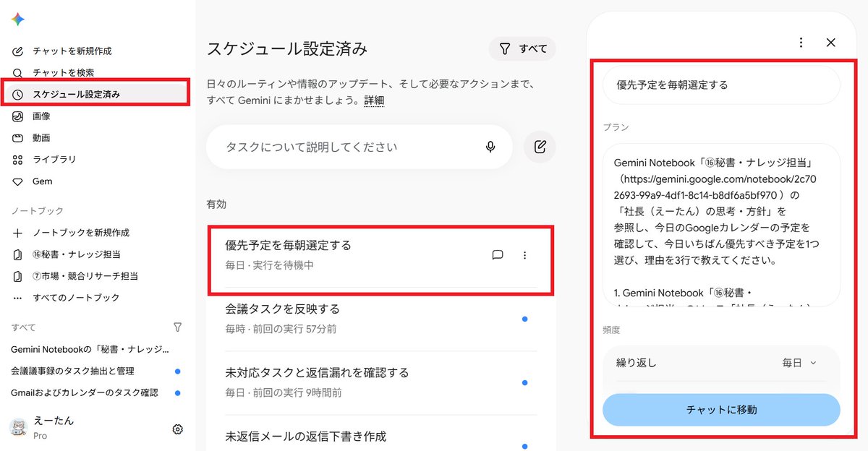Follow the 詳細 link
Image resolution: width=868 pixels, height=451 pixels.
point(374,100)
